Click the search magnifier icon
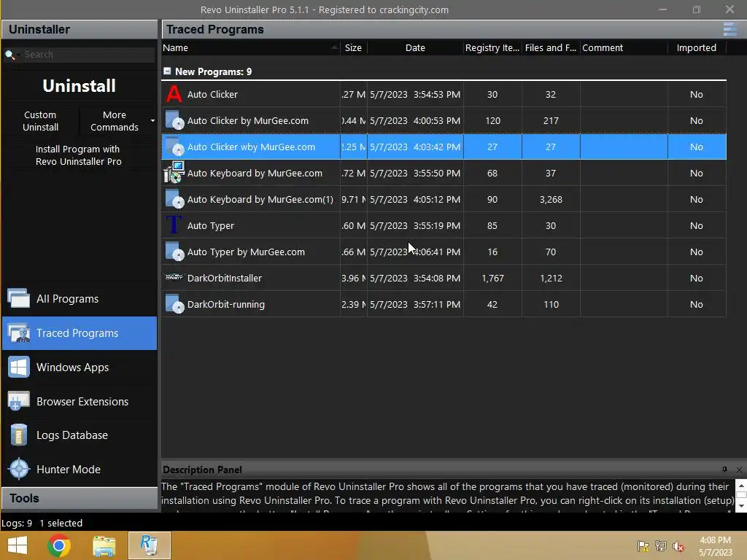This screenshot has width=747, height=560. (x=9, y=55)
